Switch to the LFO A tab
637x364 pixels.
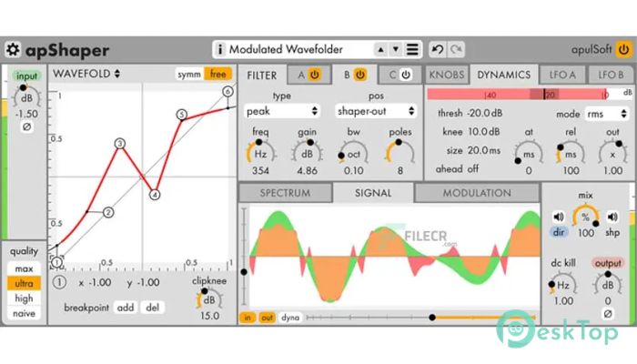coord(562,75)
